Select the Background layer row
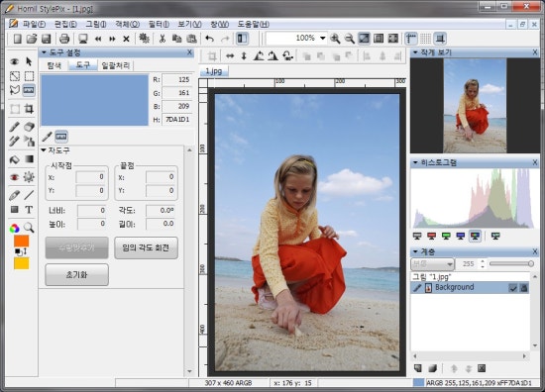Image resolution: width=545 pixels, height=392 pixels. click(x=470, y=288)
